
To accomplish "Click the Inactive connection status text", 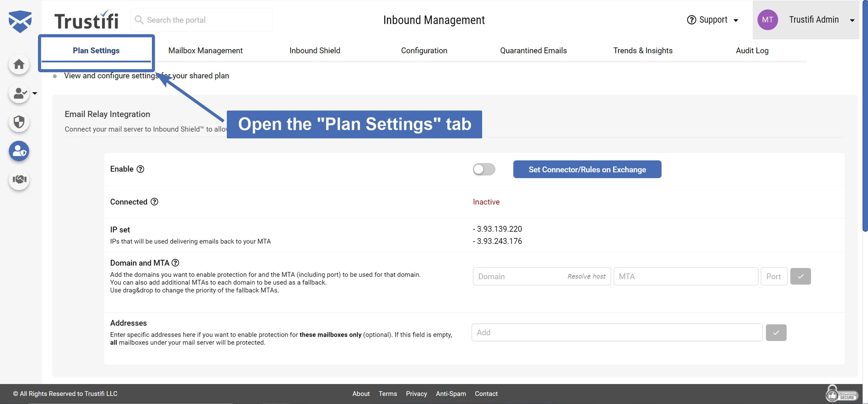I will (486, 202).
